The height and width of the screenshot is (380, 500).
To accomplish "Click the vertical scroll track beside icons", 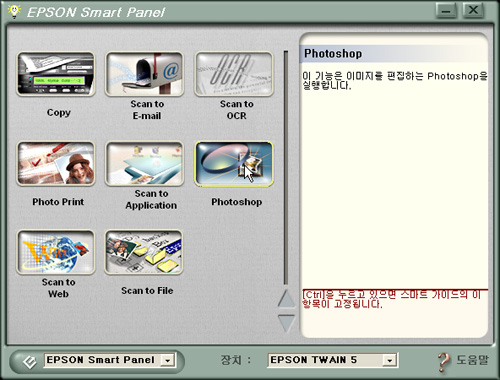I will click(286, 167).
